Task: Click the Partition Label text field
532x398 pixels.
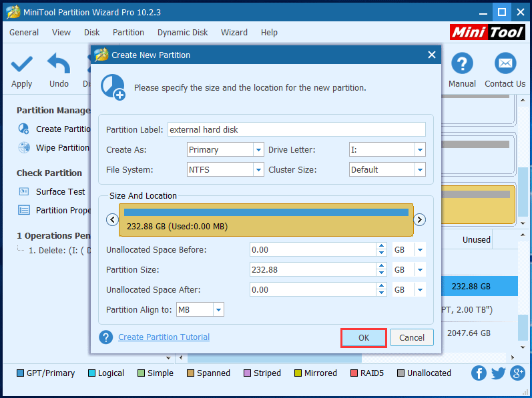Action: pos(296,130)
